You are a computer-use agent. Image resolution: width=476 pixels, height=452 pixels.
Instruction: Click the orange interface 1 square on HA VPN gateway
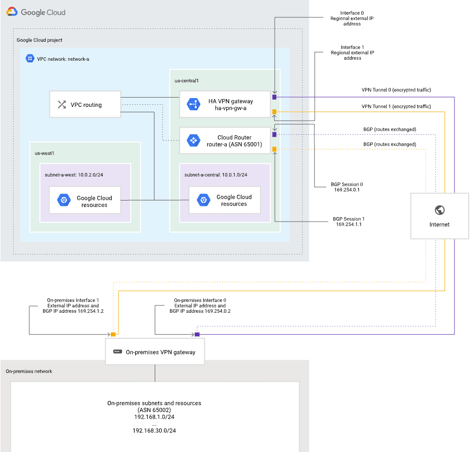274,112
